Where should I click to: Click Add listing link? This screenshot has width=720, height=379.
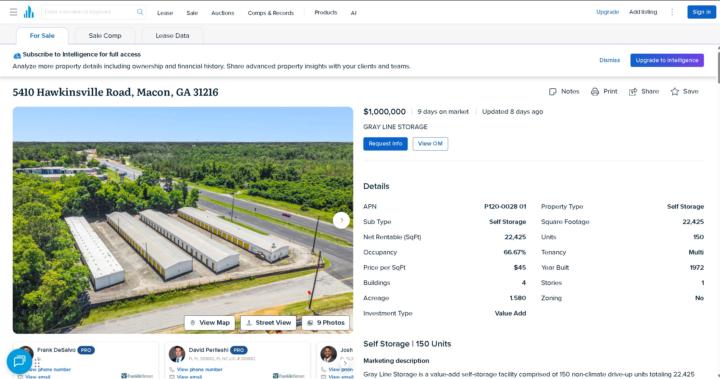click(x=643, y=12)
